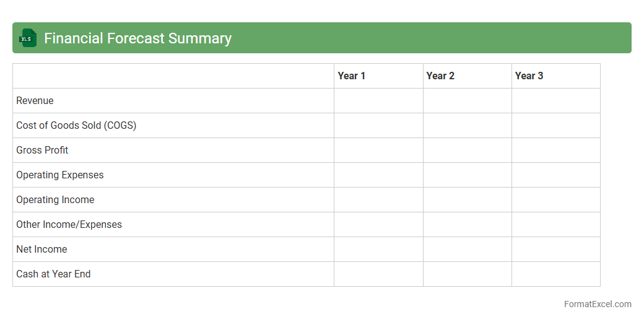Click the XLS file icon in header
Viewport: 644px width, 322px height.
pos(28,38)
